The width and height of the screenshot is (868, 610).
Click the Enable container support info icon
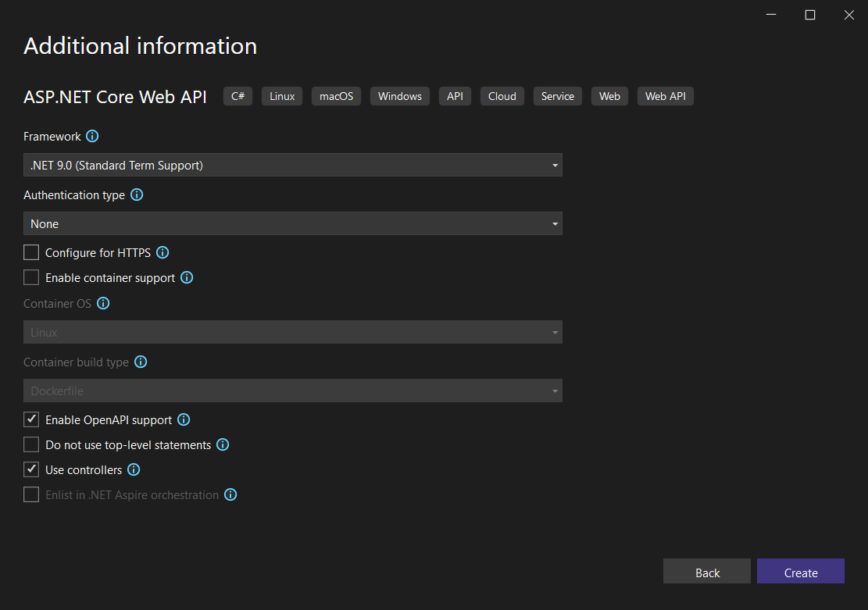coord(187,277)
